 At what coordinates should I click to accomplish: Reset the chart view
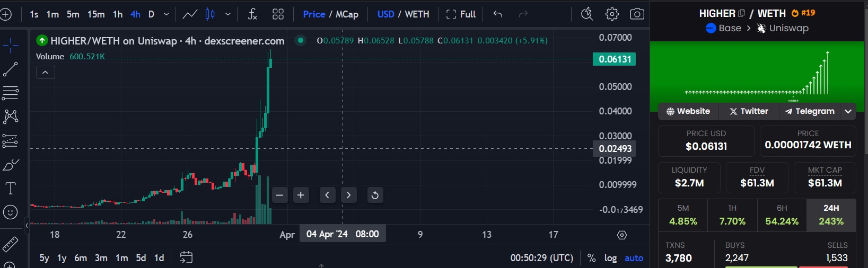pyautogui.click(x=375, y=195)
